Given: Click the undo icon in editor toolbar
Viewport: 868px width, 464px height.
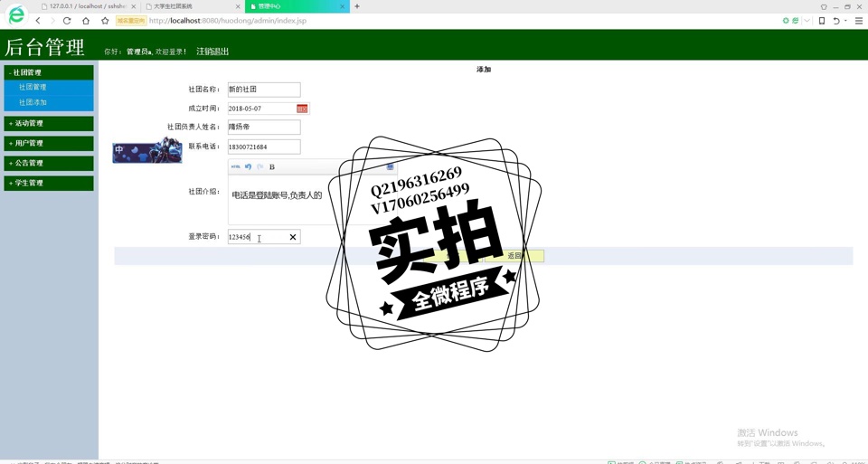Looking at the screenshot, I should pyautogui.click(x=248, y=166).
